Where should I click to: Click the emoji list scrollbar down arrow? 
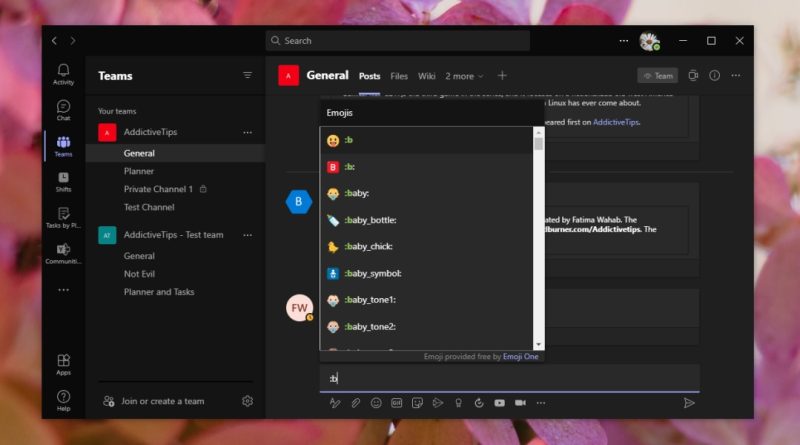pos(538,345)
